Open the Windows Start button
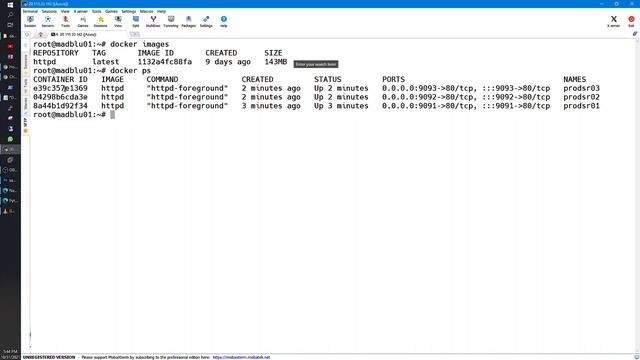 click(10, 4)
